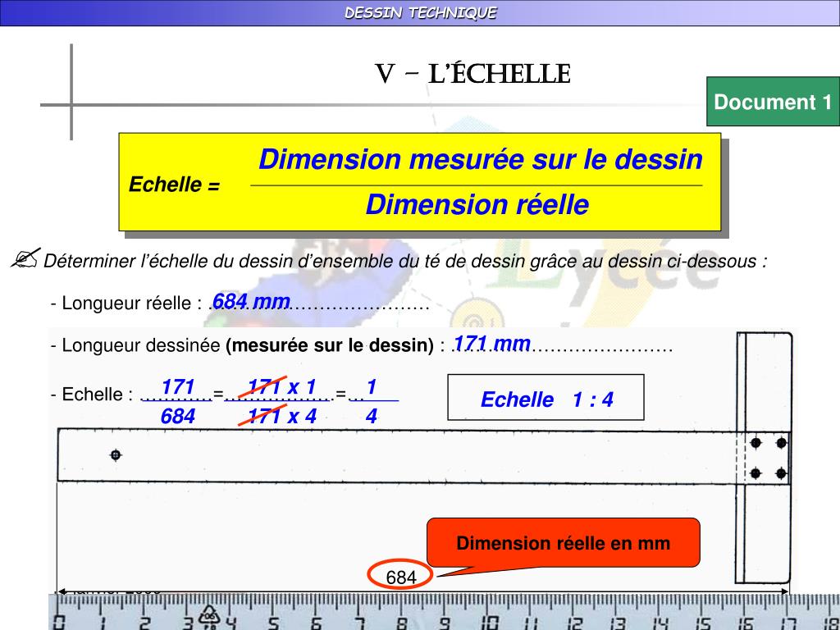Viewport: 840px width, 630px height.
Task: Select the Echelle 1 : 4 result box
Action: pyautogui.click(x=546, y=398)
